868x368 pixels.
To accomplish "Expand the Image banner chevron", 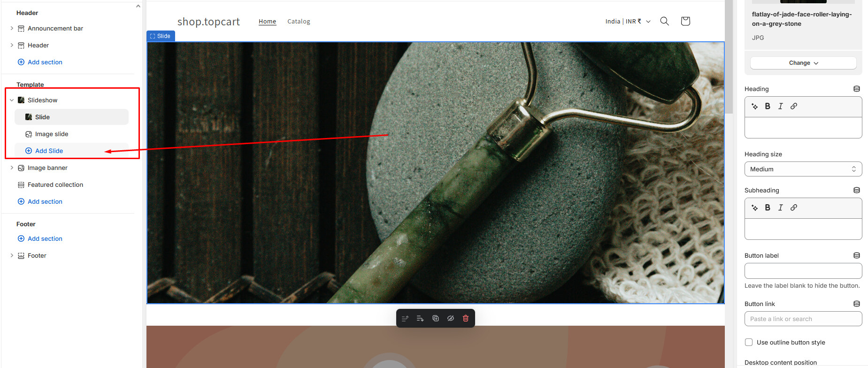I will tap(12, 168).
